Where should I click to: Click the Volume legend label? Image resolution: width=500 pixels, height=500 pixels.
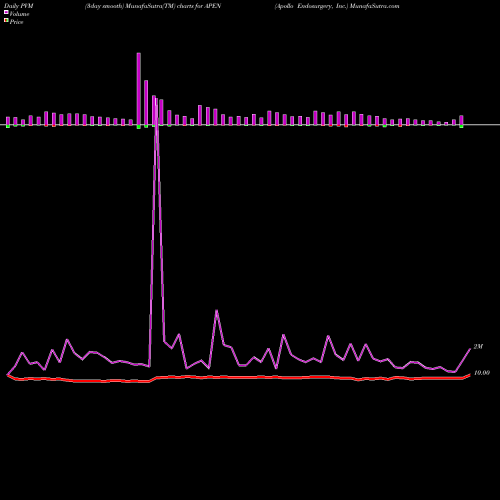[19, 14]
